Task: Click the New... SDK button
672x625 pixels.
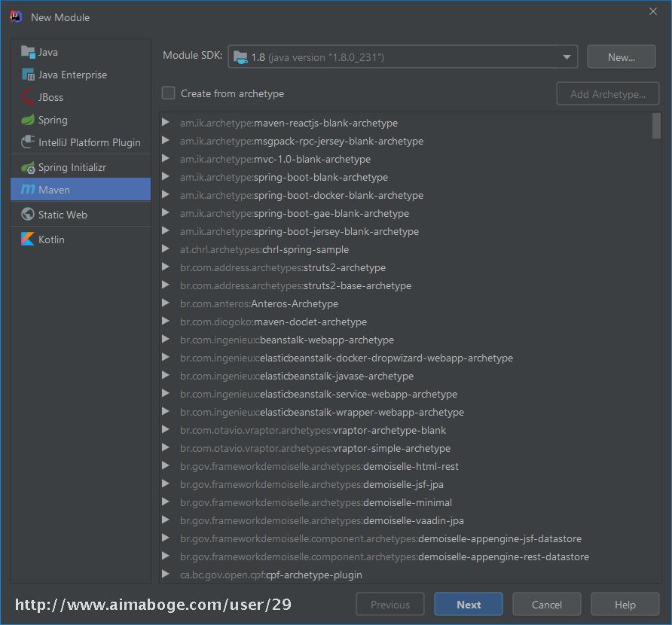Action: point(621,57)
